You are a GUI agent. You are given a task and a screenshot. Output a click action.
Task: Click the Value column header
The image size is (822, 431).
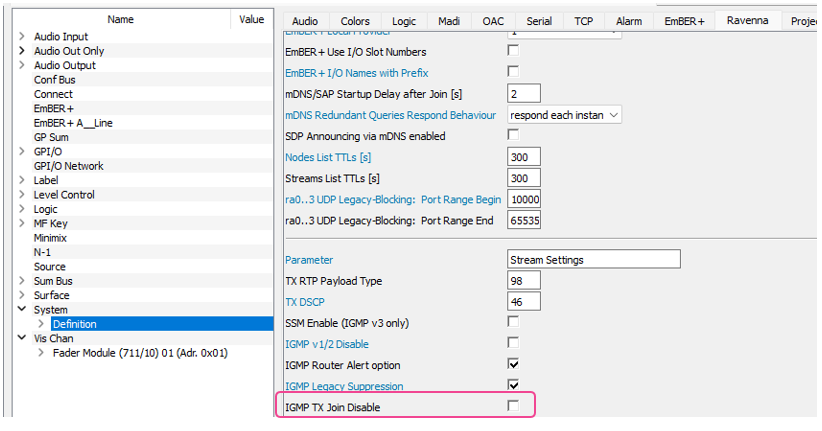[x=251, y=19]
